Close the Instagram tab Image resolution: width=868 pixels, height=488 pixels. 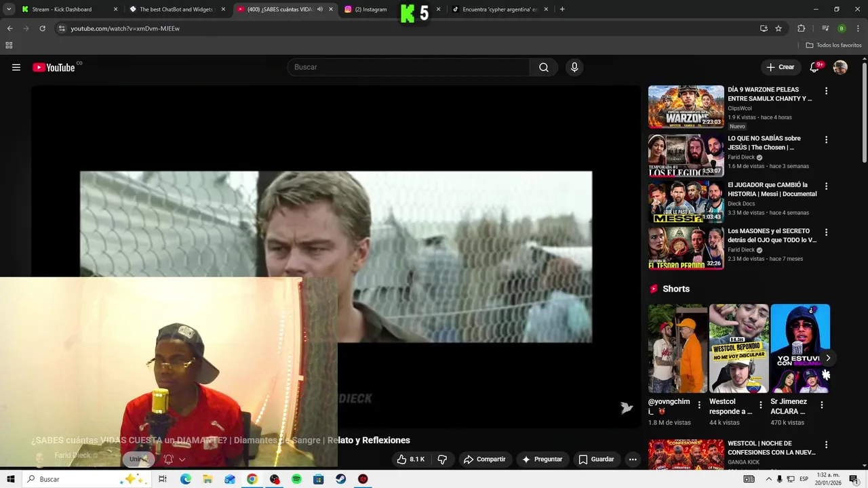[x=438, y=9]
